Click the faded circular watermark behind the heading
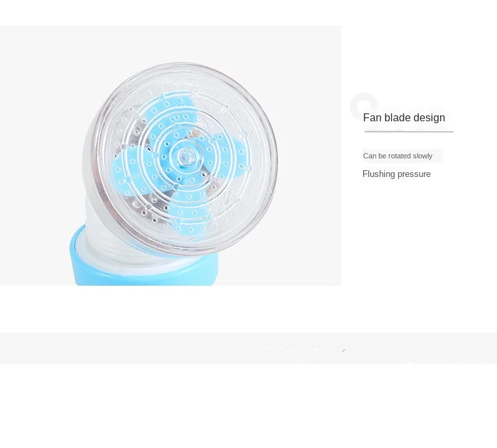Viewport: 497px width, 448px height. (x=364, y=106)
